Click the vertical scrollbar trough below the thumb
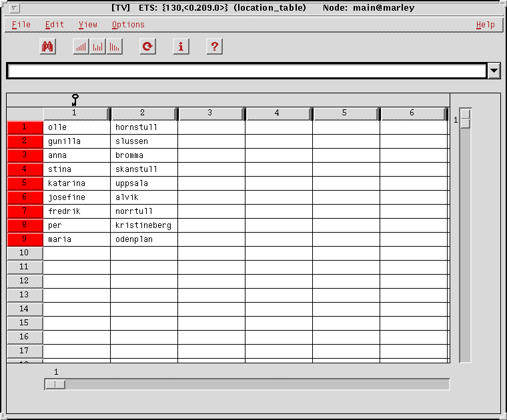This screenshot has width=507, height=420. 465,245
